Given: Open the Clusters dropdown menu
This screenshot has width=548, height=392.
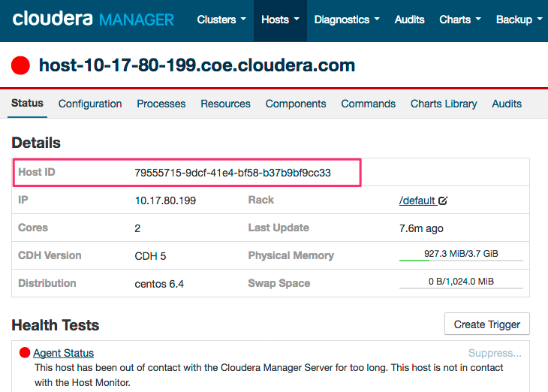Looking at the screenshot, I should [221, 20].
